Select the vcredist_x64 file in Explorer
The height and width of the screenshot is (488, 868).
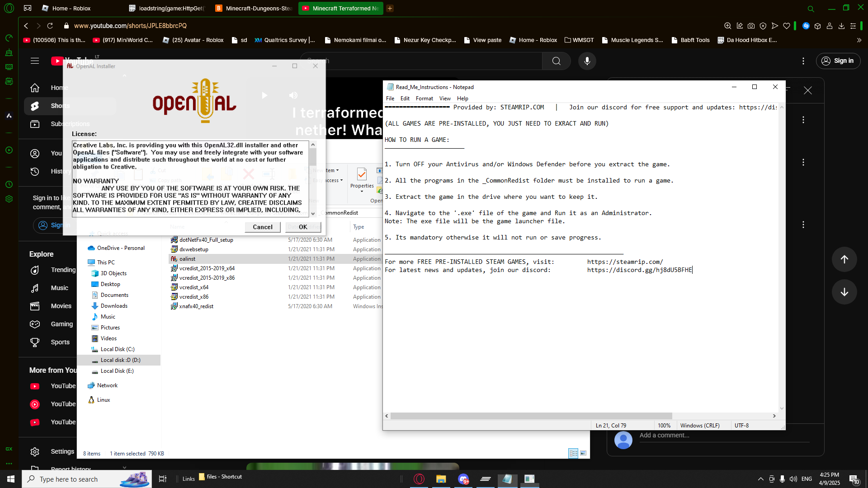tap(193, 287)
